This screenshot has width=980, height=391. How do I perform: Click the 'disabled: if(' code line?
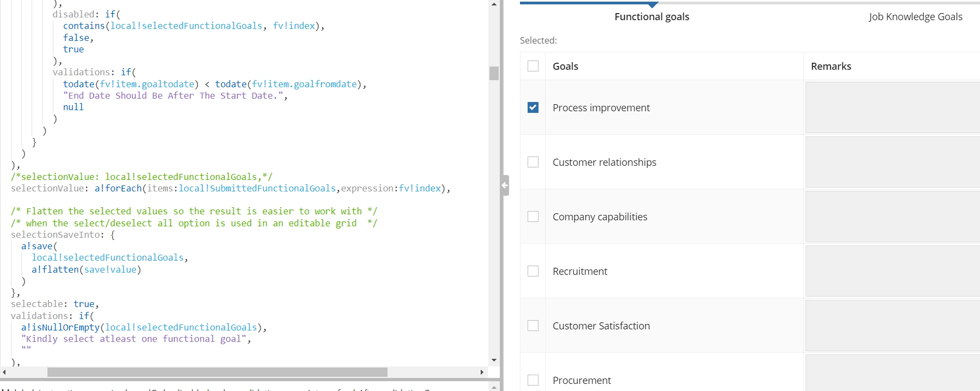[87, 14]
